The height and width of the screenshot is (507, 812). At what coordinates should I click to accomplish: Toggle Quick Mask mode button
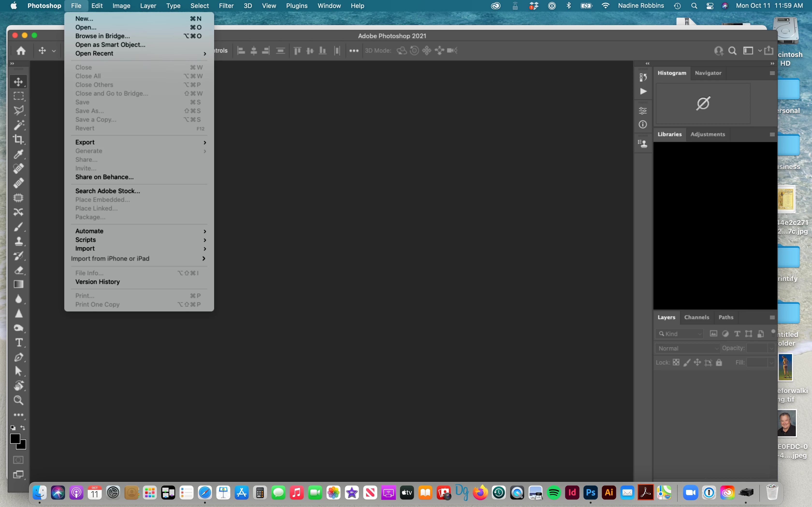pyautogui.click(x=18, y=460)
